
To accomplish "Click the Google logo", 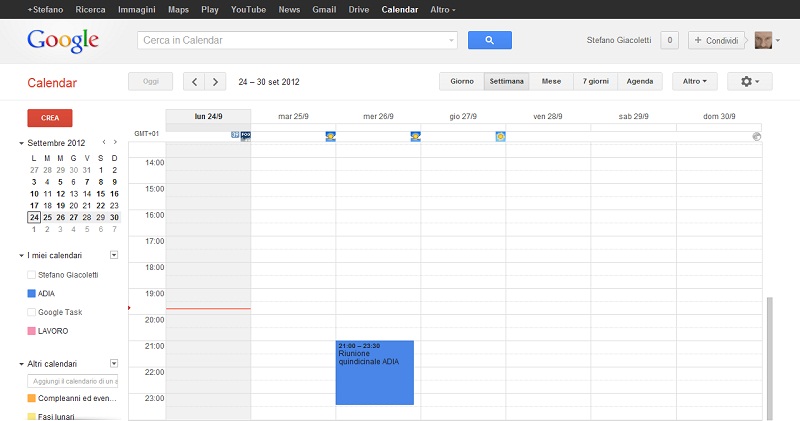I will 63,40.
